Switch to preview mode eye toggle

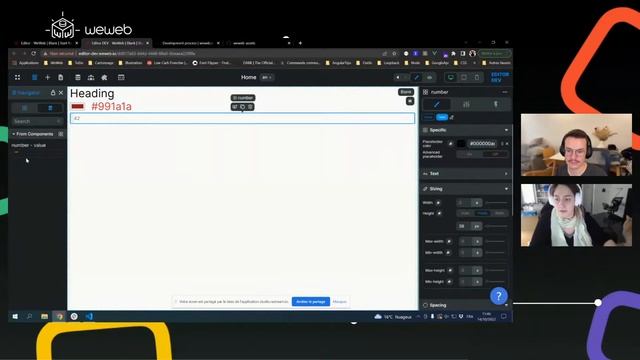coord(429,77)
